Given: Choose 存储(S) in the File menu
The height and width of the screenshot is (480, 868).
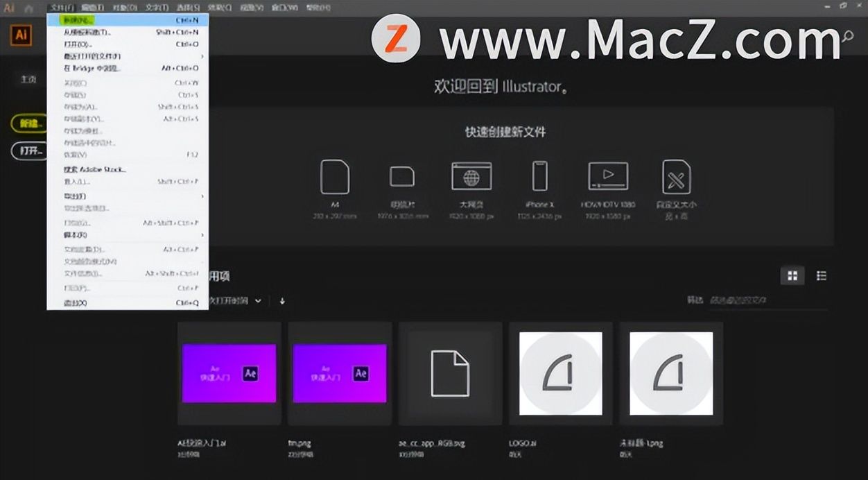Looking at the screenshot, I should 128,95.
